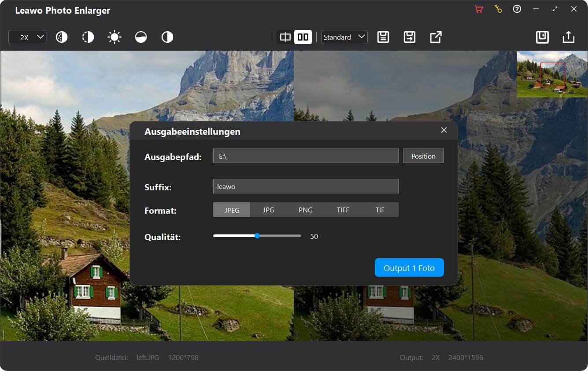Click the Position browse button
Screen dimensions: 588x371
[x=423, y=156]
